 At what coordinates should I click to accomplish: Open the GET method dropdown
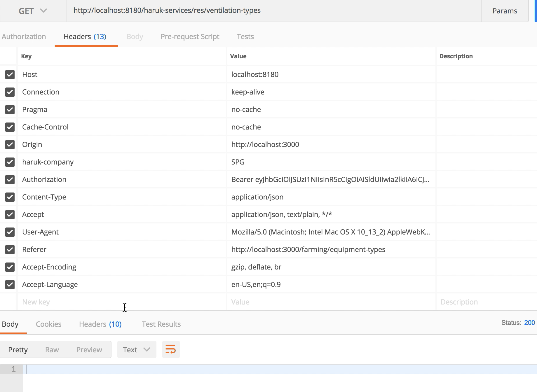pyautogui.click(x=32, y=11)
